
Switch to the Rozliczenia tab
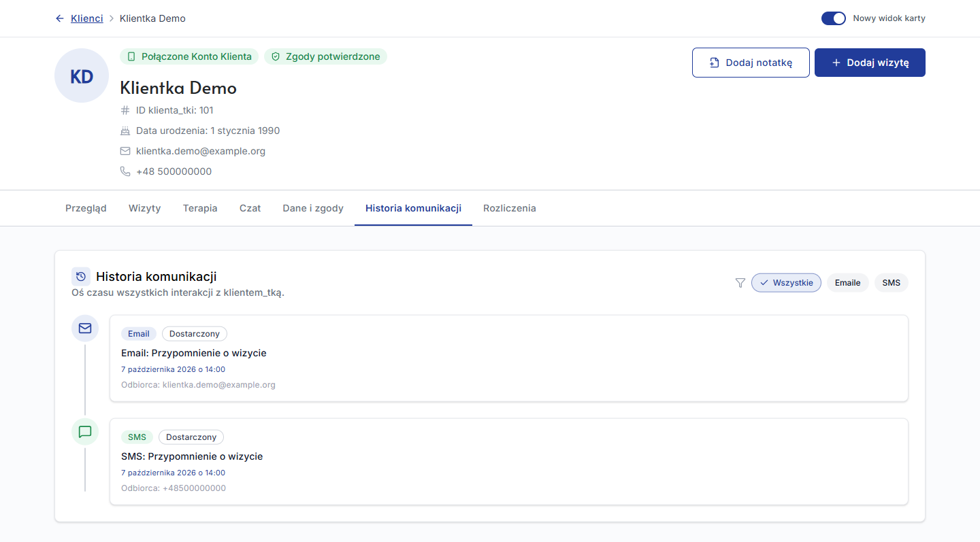click(x=510, y=208)
